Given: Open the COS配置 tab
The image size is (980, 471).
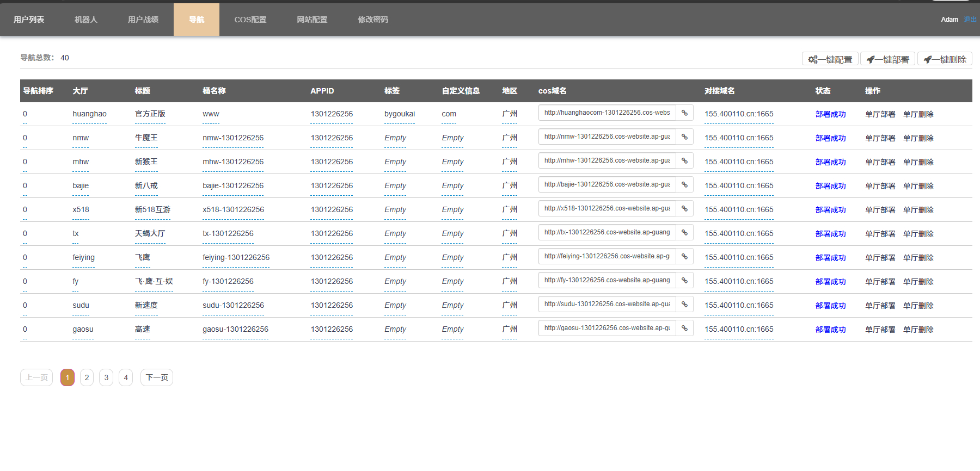Looking at the screenshot, I should pyautogui.click(x=250, y=20).
